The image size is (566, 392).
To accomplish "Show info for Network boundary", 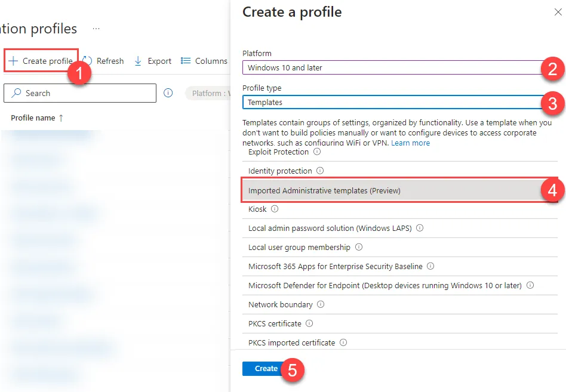I will [321, 304].
